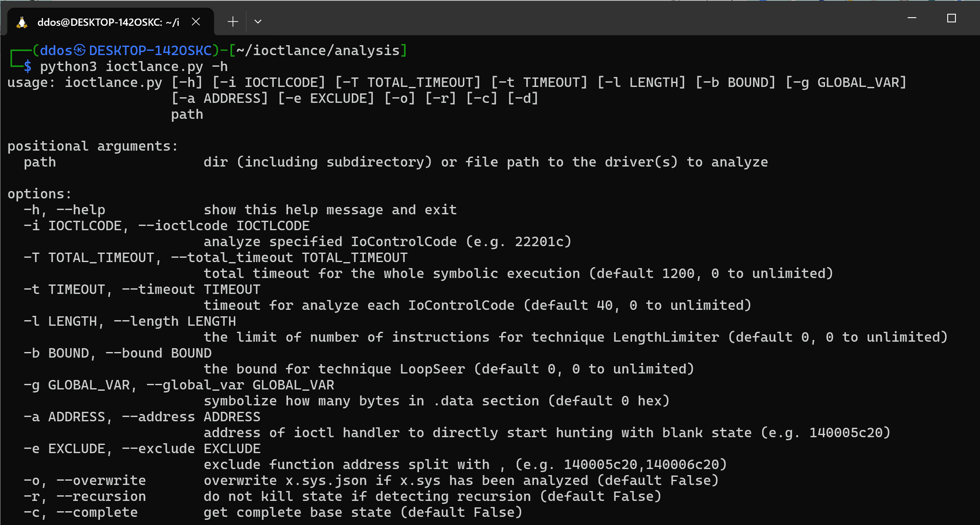
Task: Click the Linux penguin icon in taskbar
Action: tap(21, 21)
